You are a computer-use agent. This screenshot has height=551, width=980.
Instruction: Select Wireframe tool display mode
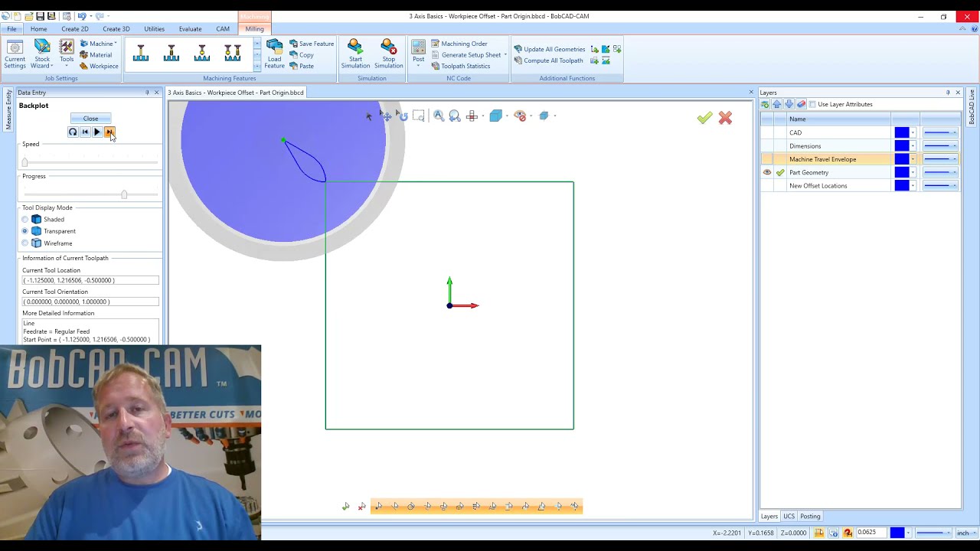(25, 243)
